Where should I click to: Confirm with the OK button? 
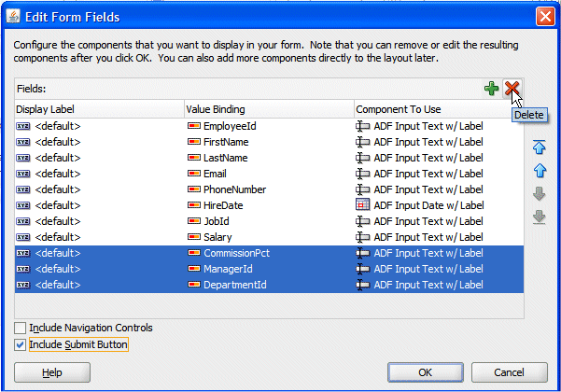coord(426,372)
